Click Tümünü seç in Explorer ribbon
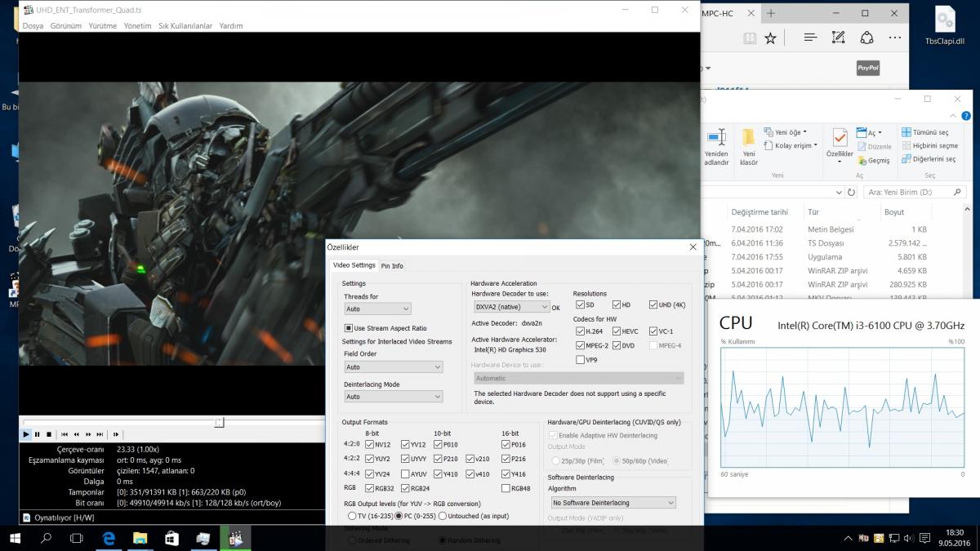Image resolution: width=980 pixels, height=551 pixels. 925,132
